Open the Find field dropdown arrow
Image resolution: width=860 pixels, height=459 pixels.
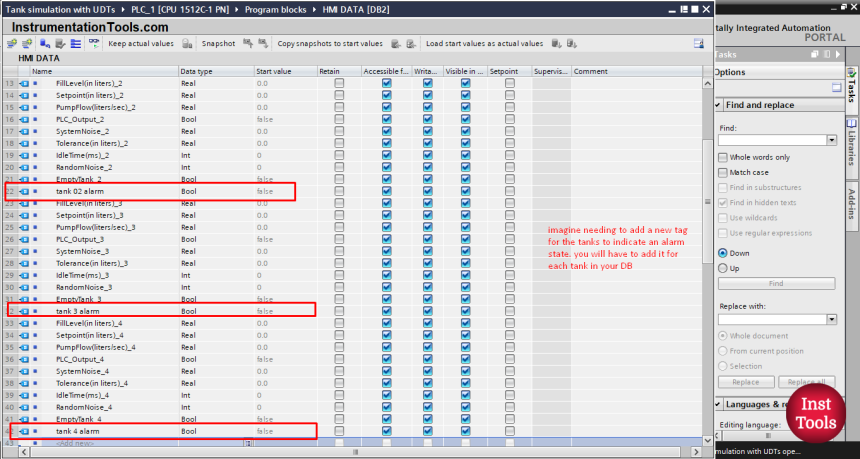831,140
